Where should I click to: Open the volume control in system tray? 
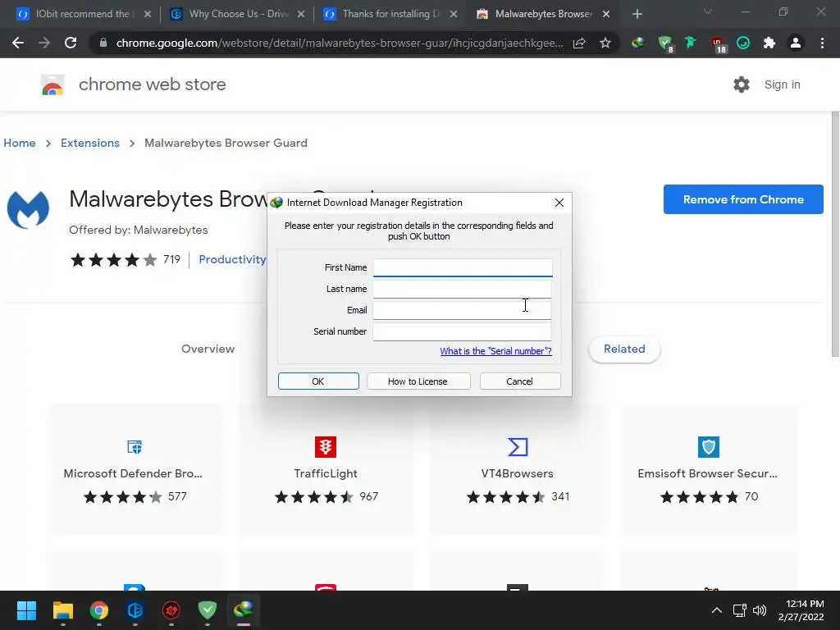pyautogui.click(x=759, y=610)
